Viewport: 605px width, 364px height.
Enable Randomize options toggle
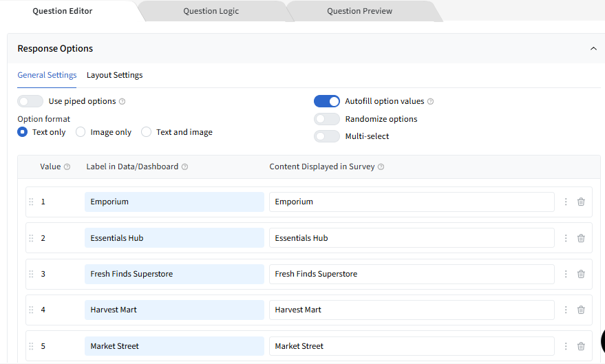pyautogui.click(x=327, y=119)
